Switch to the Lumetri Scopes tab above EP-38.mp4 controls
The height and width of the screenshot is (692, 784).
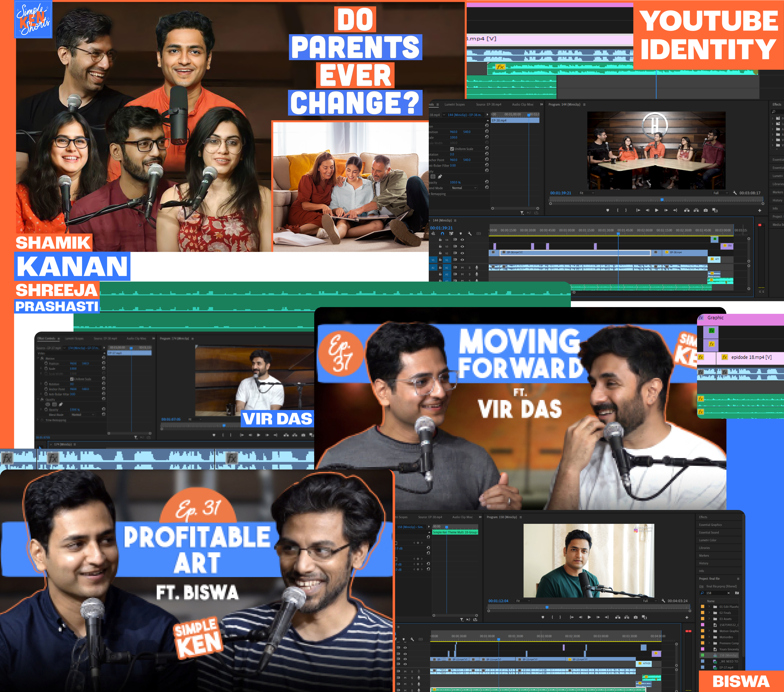[x=454, y=104]
